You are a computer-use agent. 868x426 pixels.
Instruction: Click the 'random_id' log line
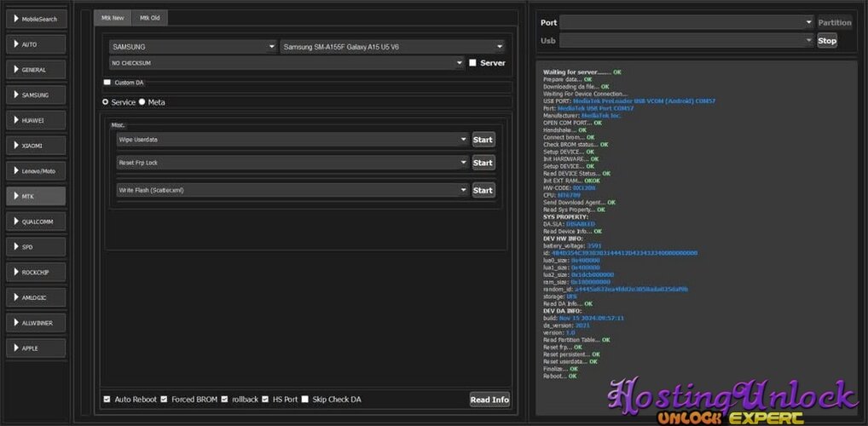point(616,289)
